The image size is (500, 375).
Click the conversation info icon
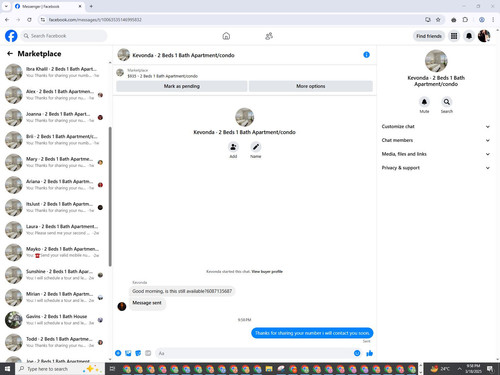tap(366, 55)
